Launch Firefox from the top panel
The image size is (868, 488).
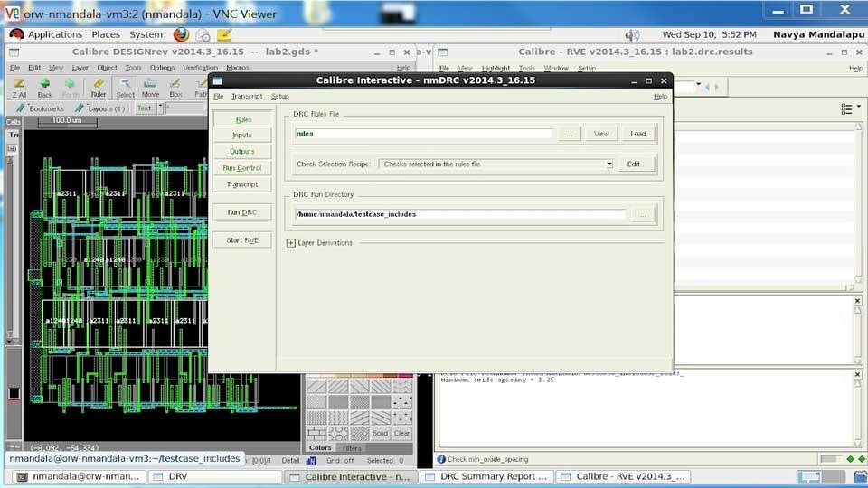pos(181,34)
